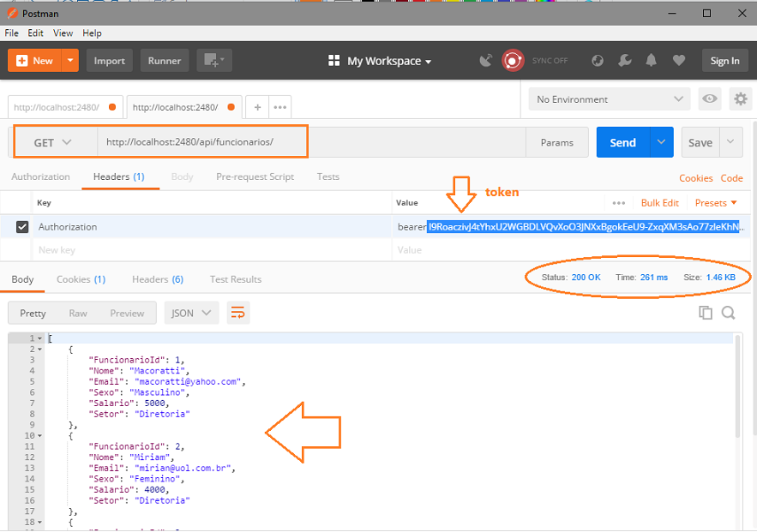This screenshot has width=757, height=532.
Task: Collapse the JSON object at line 10
Action: tap(40, 435)
